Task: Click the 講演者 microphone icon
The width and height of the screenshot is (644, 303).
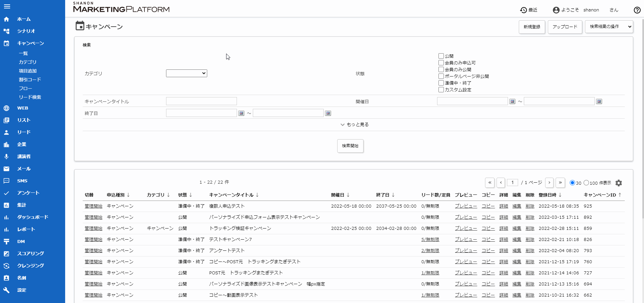Action: point(6,157)
